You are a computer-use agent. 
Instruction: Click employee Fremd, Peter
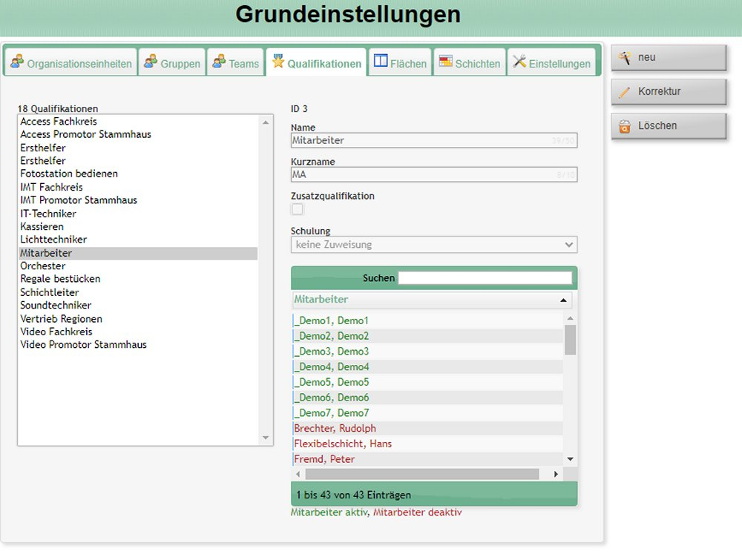click(427, 459)
